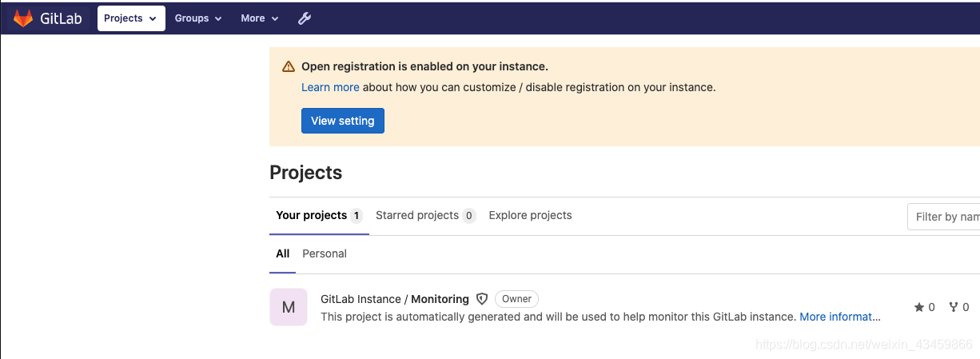Open the Explore projects tab
Image resolution: width=980 pixels, height=359 pixels.
[x=530, y=215]
